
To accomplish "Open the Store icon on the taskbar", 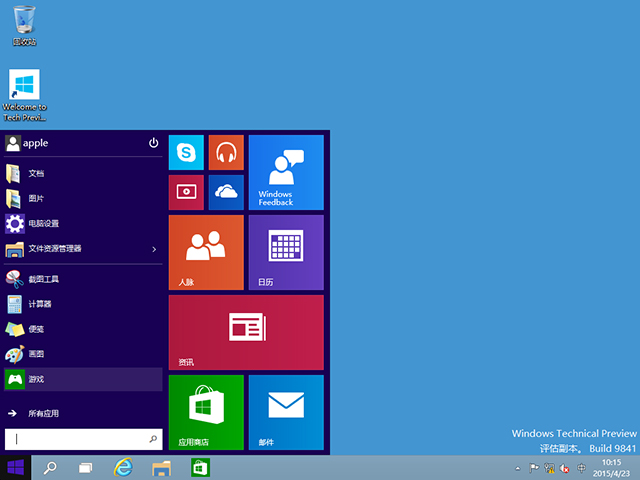I will tap(200, 467).
